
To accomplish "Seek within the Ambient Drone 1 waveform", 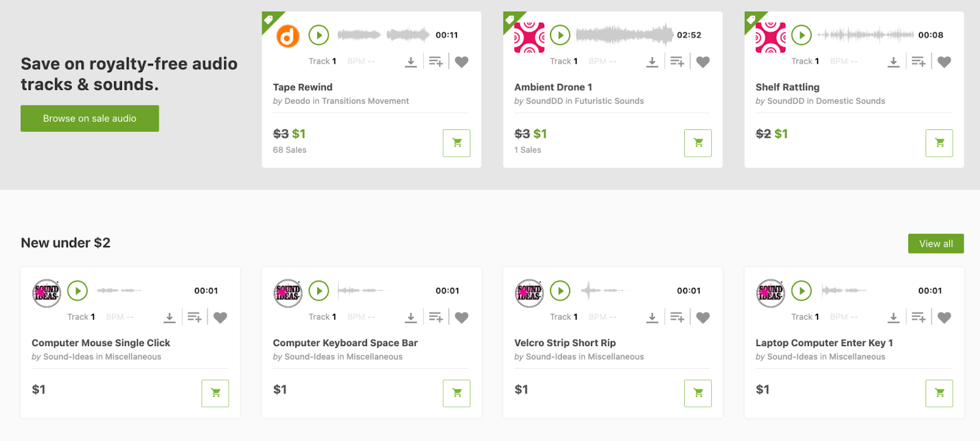I will tap(624, 35).
